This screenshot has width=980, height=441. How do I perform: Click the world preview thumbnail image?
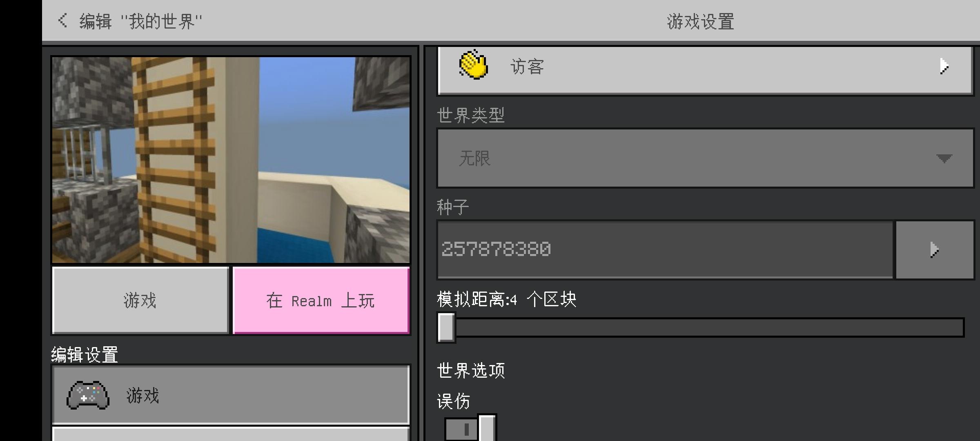(x=231, y=160)
